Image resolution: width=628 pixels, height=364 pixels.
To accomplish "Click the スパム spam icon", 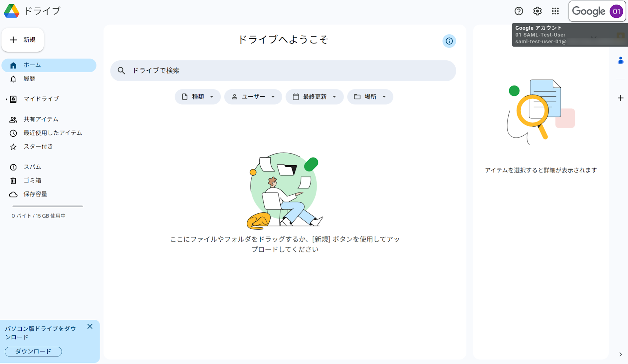I will click(x=13, y=167).
